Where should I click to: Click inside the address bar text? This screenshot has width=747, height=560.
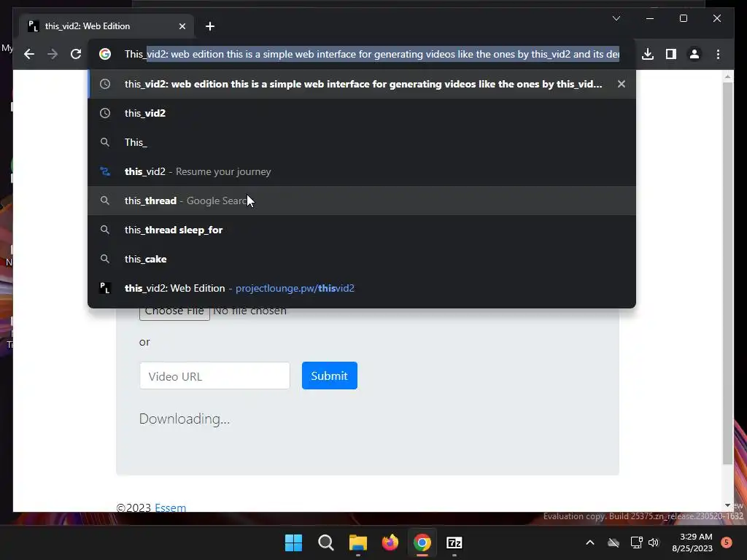tap(371, 54)
